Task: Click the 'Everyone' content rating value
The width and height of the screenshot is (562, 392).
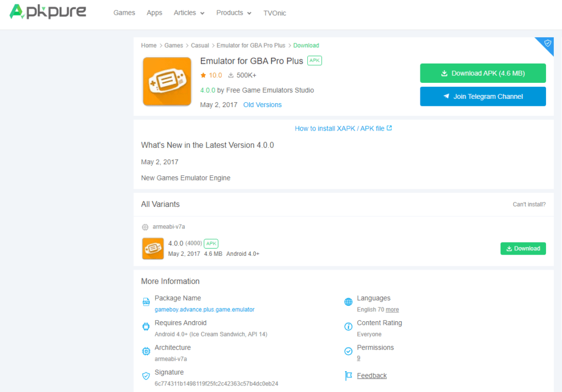Action: tap(369, 334)
